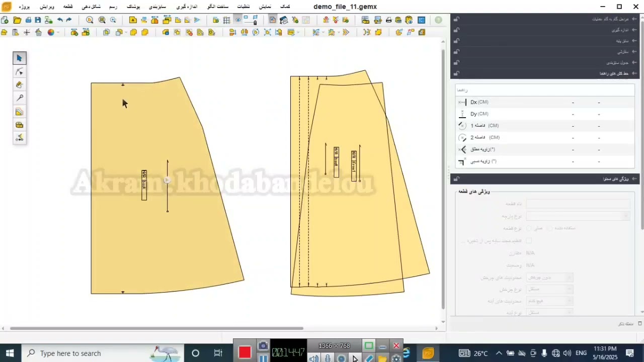Open the محدودیت های آینه dropdown
The width and height of the screenshot is (644, 362).
[549, 301]
